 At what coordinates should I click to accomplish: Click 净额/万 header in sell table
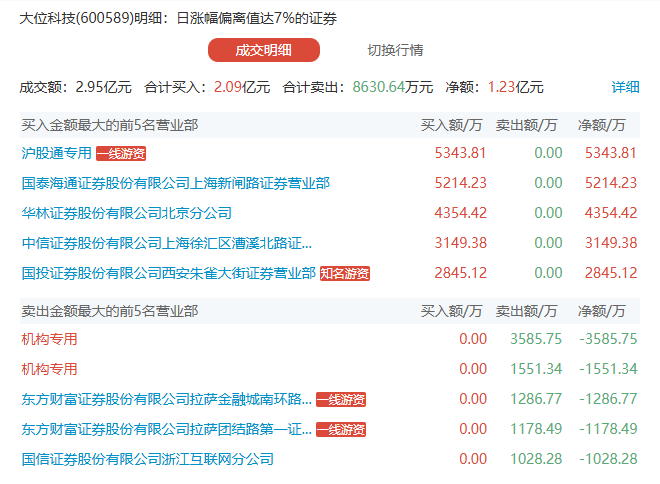601,311
